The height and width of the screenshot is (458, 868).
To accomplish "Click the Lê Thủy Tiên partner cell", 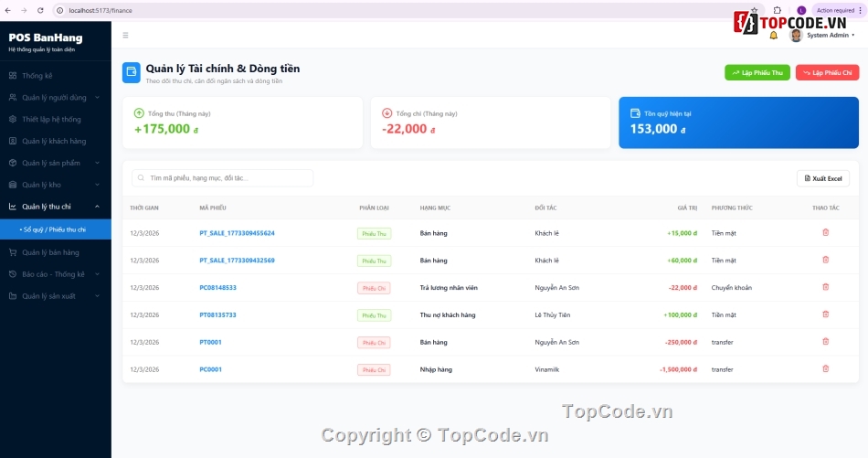I will 553,314.
